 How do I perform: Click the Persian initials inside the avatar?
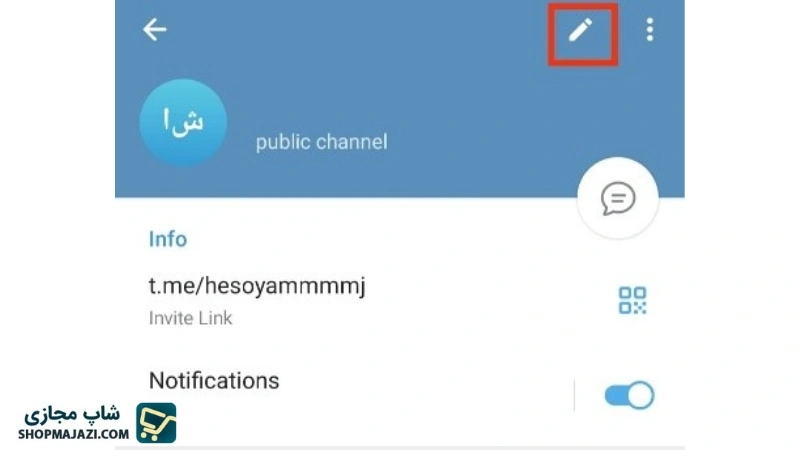183,121
